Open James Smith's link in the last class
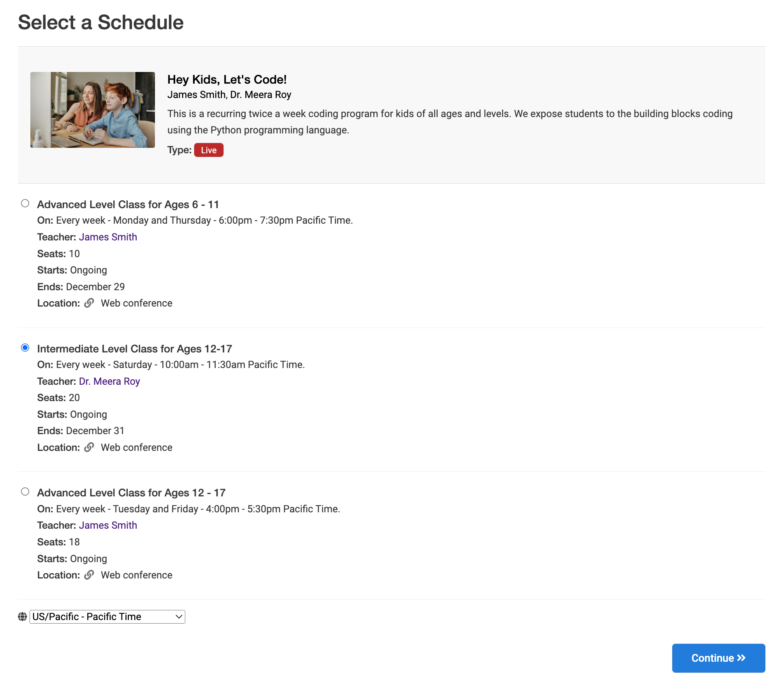This screenshot has height=687, width=784. click(x=108, y=525)
